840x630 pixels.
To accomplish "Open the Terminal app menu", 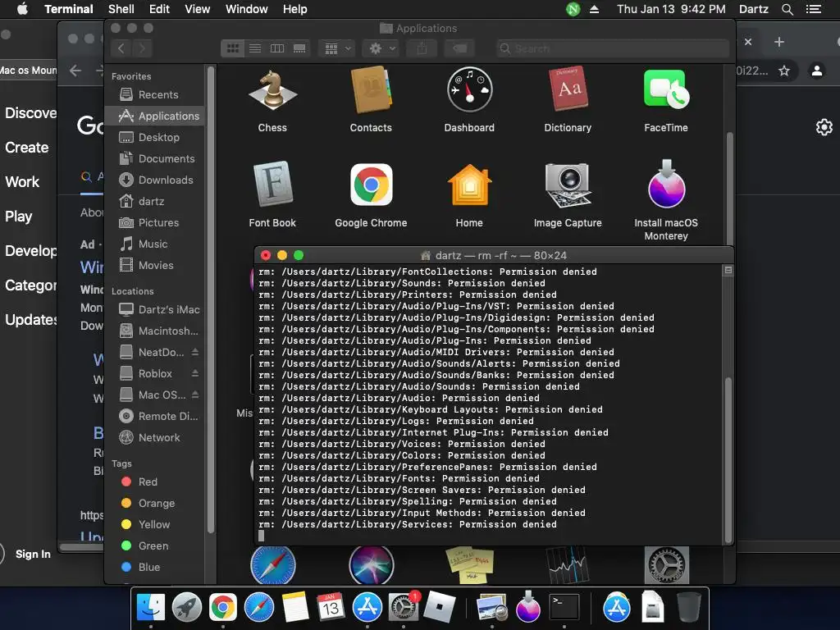I will coord(69,9).
